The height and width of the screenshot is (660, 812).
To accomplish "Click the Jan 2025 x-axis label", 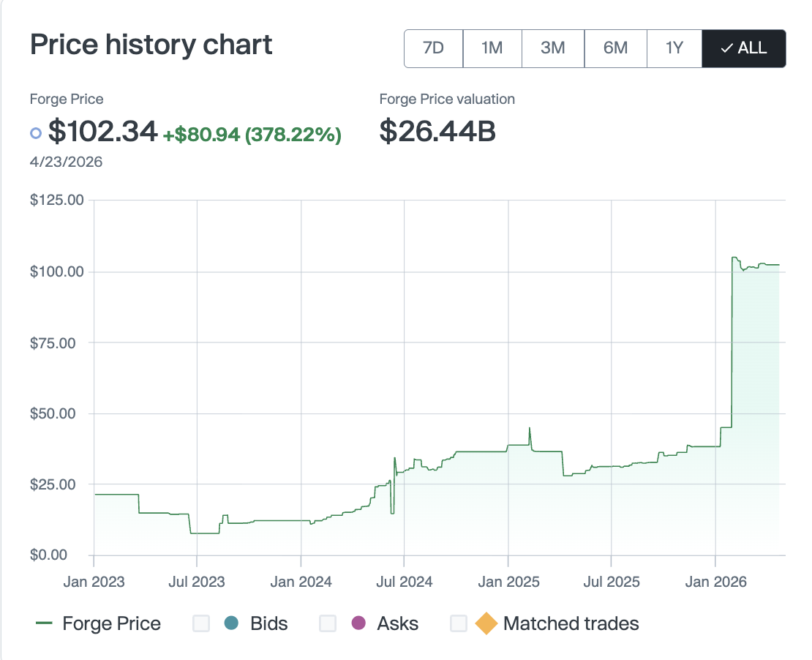I will click(508, 582).
